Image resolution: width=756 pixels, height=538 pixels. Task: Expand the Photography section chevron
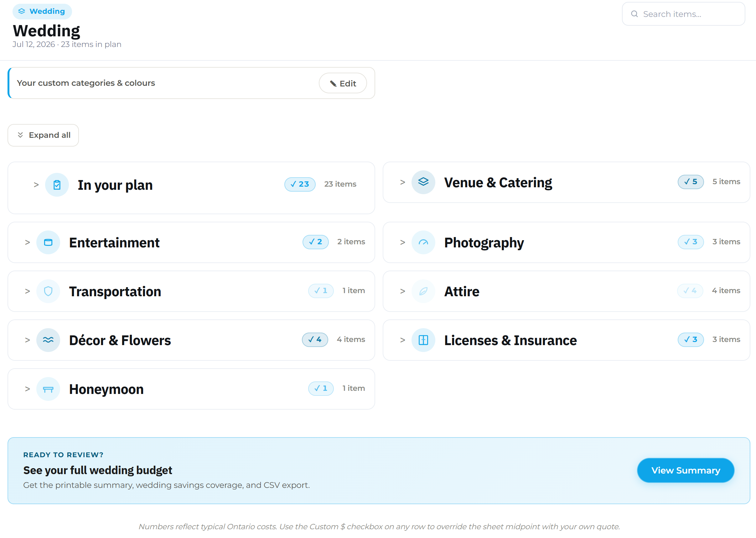click(x=402, y=242)
